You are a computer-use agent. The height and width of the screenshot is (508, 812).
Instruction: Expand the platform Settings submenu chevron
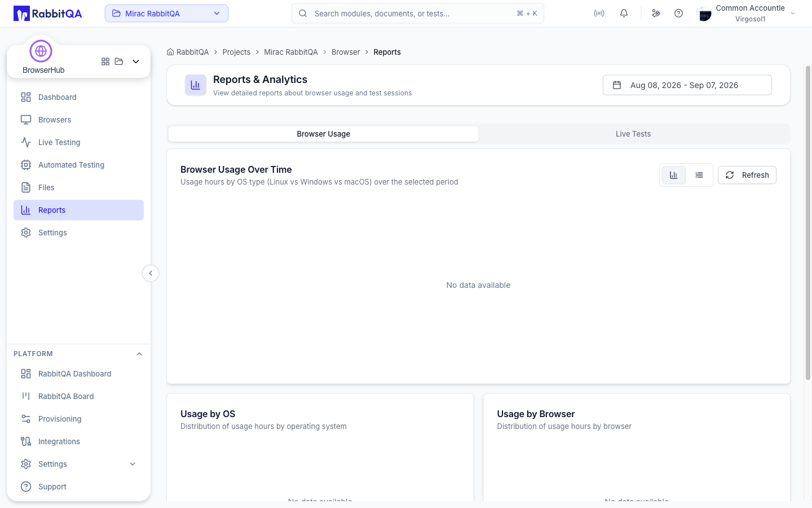coord(133,464)
